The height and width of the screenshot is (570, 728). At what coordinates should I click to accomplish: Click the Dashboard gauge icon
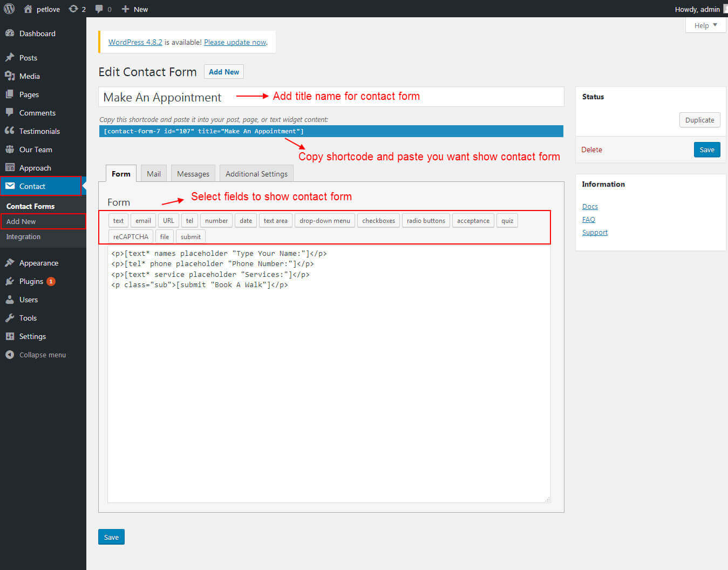(10, 33)
